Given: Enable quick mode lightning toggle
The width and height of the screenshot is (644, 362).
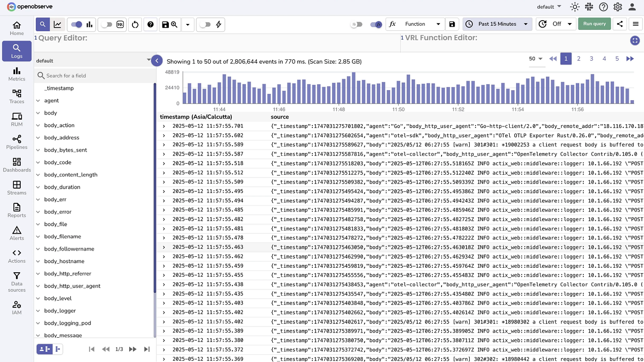Looking at the screenshot, I should click(205, 24).
